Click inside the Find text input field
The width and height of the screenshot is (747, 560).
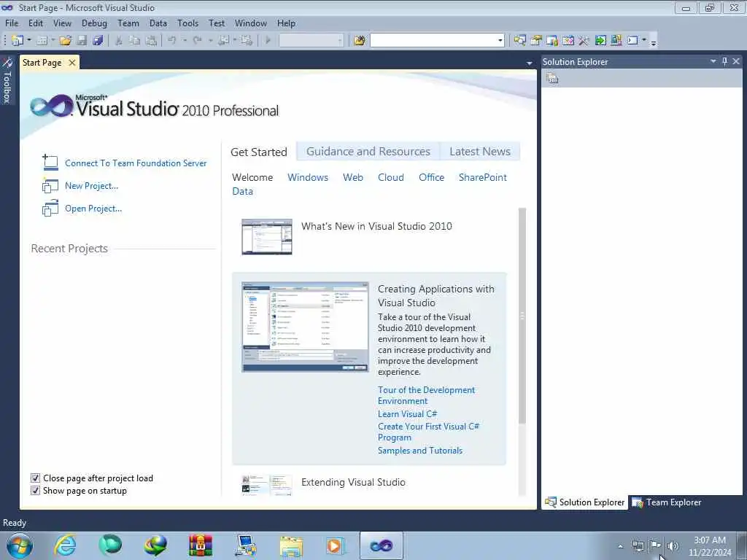coord(433,41)
